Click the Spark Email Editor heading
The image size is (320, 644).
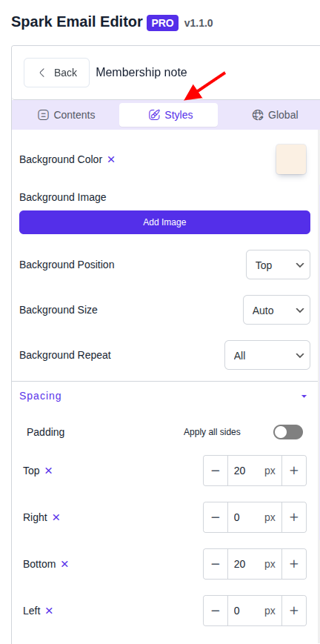coord(77,21)
